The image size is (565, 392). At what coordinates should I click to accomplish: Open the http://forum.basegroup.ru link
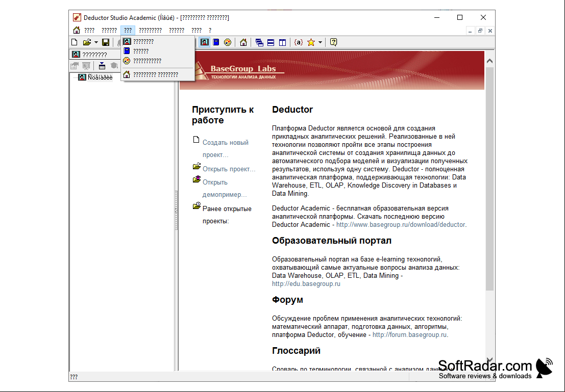[x=410, y=335]
